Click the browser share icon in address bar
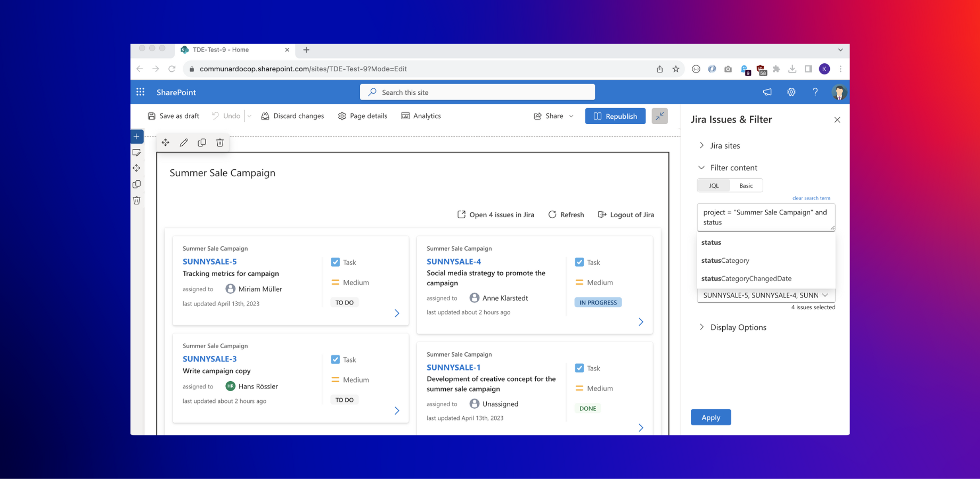Viewport: 980px width, 479px height. click(660, 69)
